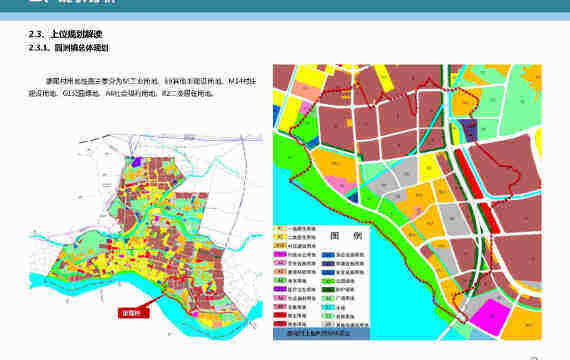Pick the cyan water swatch in legend
Viewport: 570px width, 360px height.
328,307
